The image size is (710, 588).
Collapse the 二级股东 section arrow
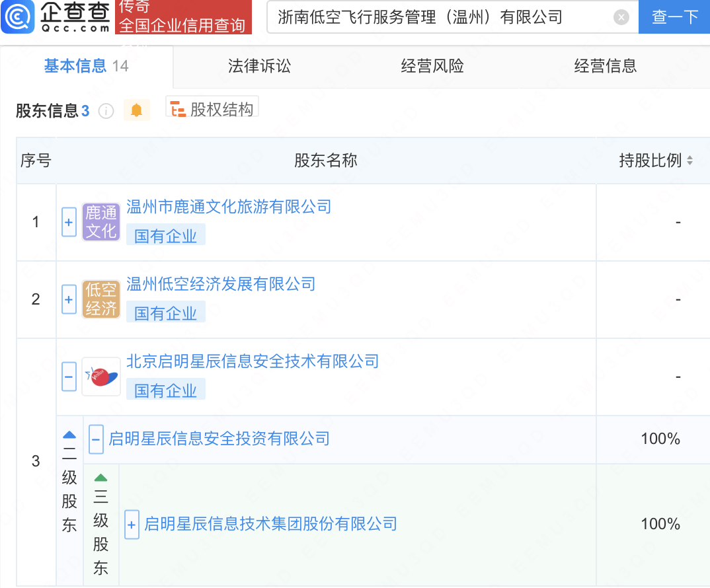(69, 435)
